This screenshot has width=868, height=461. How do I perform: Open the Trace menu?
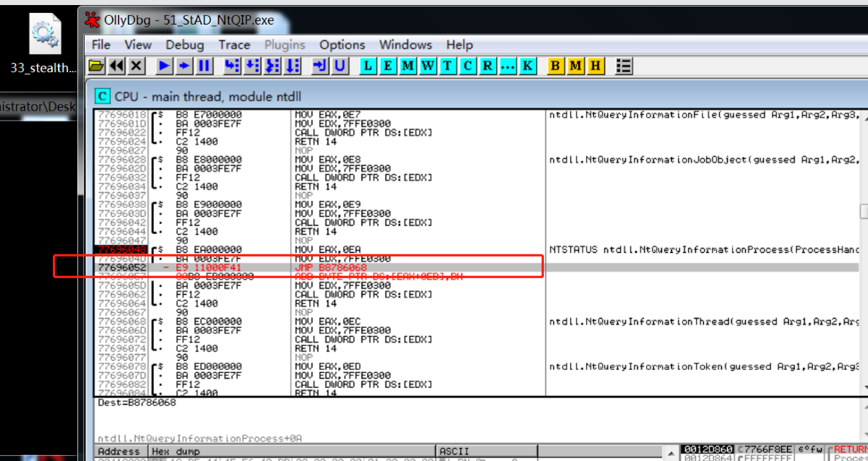[x=234, y=45]
